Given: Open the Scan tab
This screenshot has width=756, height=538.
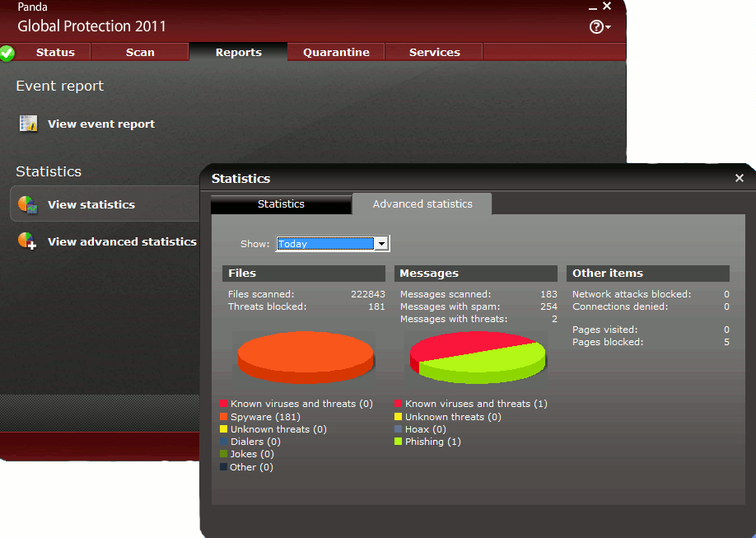Looking at the screenshot, I should click(140, 52).
